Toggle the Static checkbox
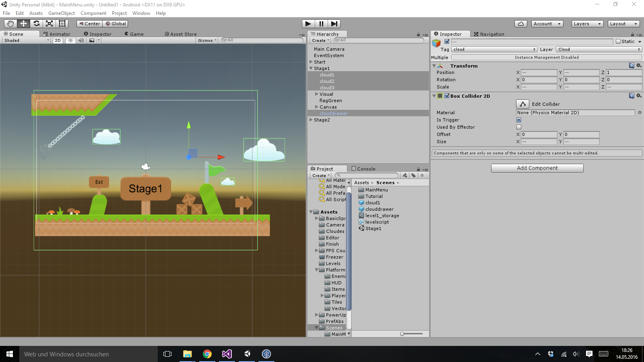This screenshot has height=362, width=644. click(618, 41)
